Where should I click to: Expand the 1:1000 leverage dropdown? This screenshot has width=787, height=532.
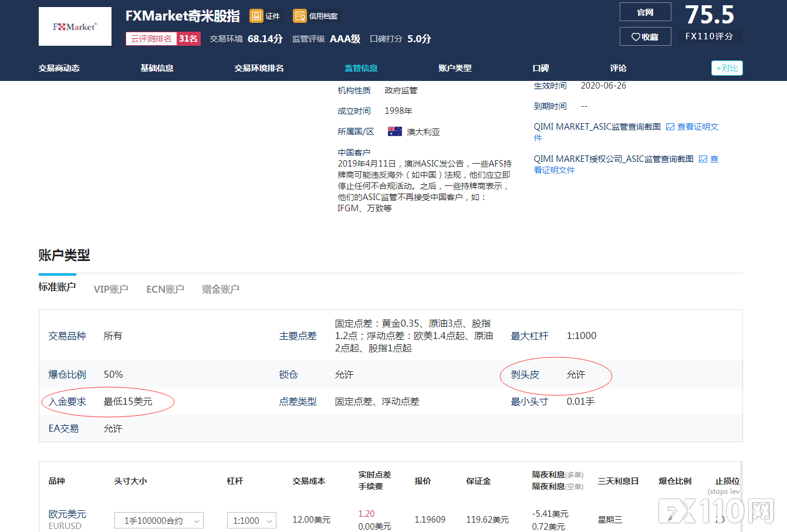coord(252,520)
